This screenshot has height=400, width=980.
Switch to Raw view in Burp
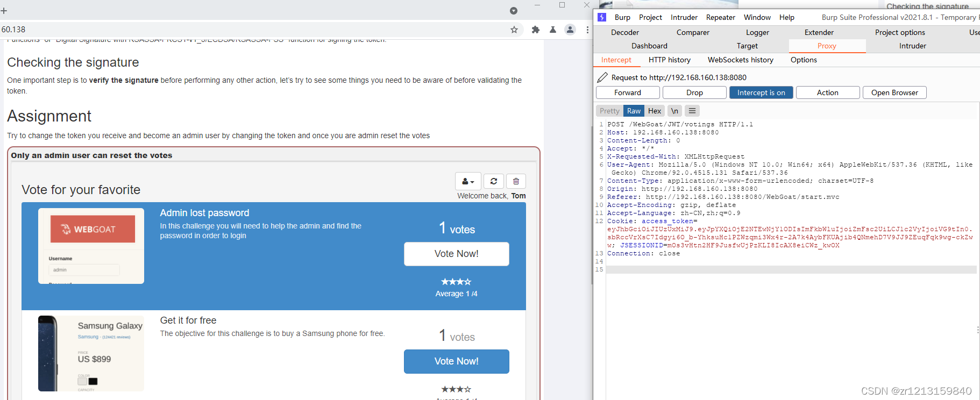coord(634,111)
